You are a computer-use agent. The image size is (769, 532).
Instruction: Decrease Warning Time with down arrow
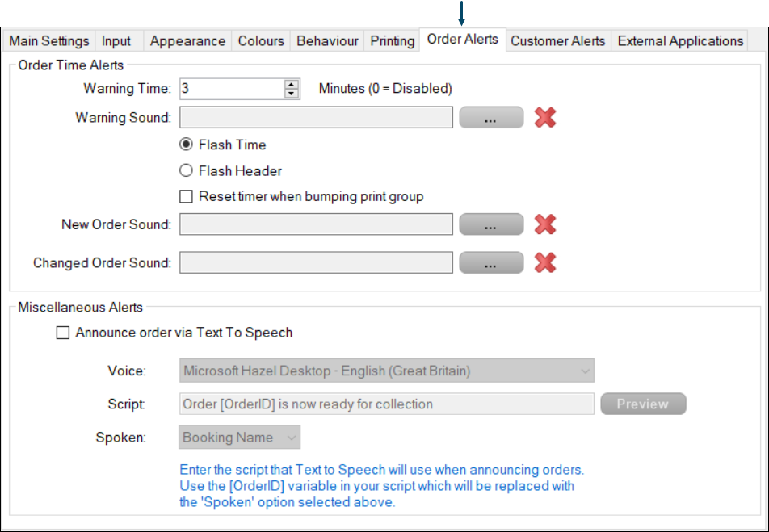click(x=292, y=94)
